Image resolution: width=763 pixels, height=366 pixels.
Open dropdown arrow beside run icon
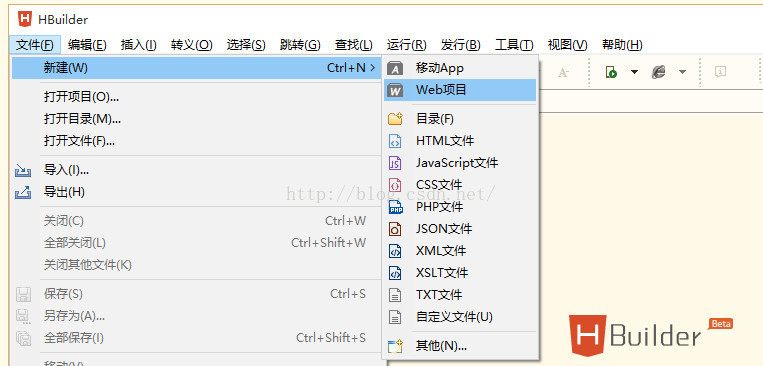(634, 72)
